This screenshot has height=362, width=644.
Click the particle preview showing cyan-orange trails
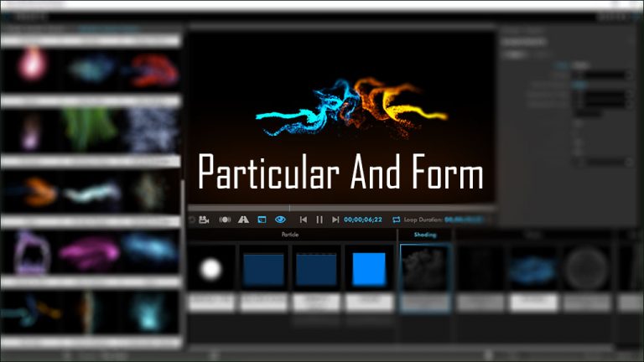click(341, 118)
